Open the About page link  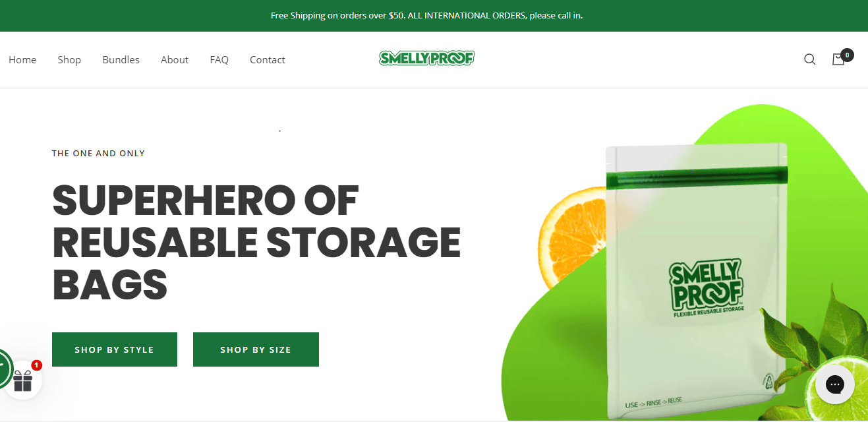(x=175, y=60)
